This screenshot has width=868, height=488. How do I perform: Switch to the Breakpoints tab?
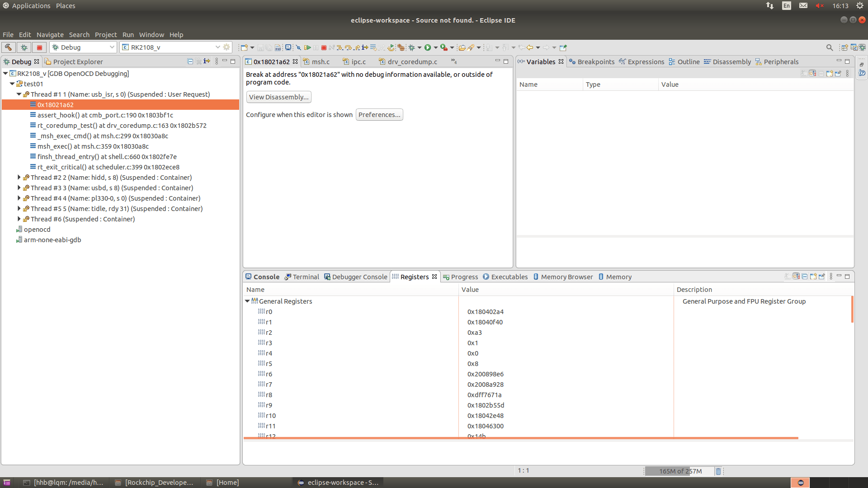[x=592, y=62]
